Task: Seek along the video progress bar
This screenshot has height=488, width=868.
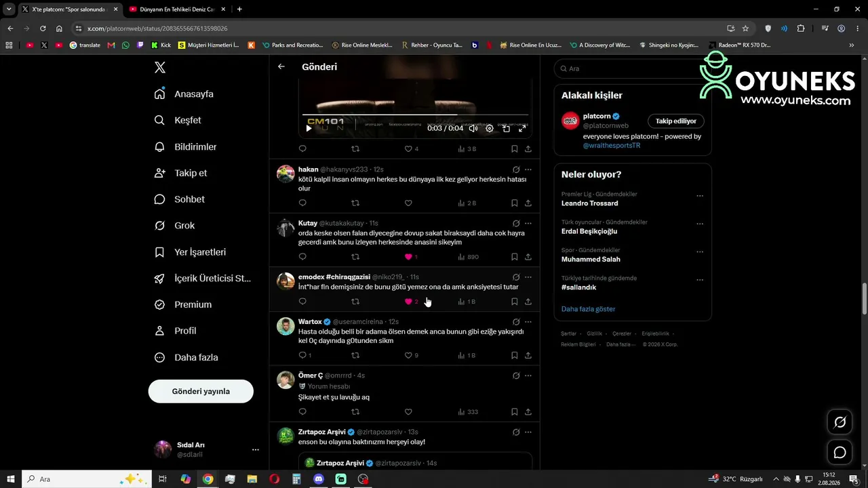Action: click(415, 115)
